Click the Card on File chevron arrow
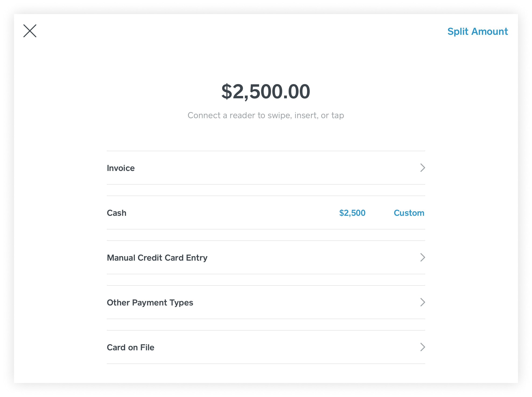This screenshot has height=397, width=532. click(423, 347)
